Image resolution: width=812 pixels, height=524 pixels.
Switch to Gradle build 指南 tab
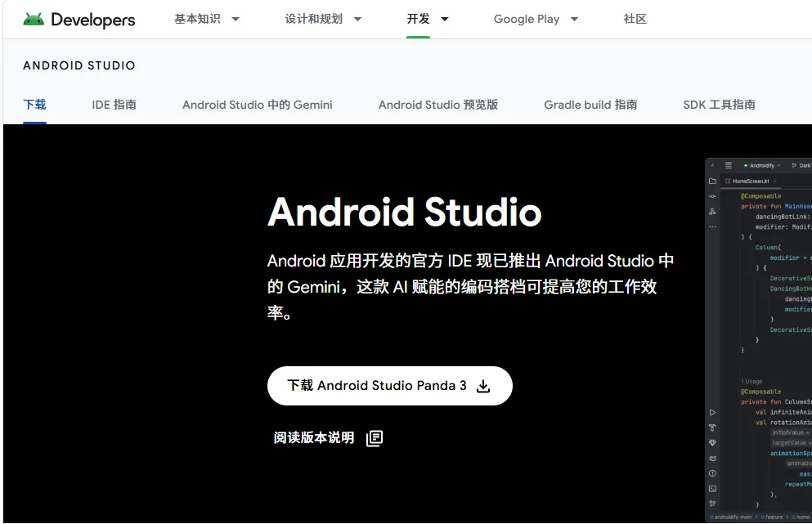pos(590,105)
